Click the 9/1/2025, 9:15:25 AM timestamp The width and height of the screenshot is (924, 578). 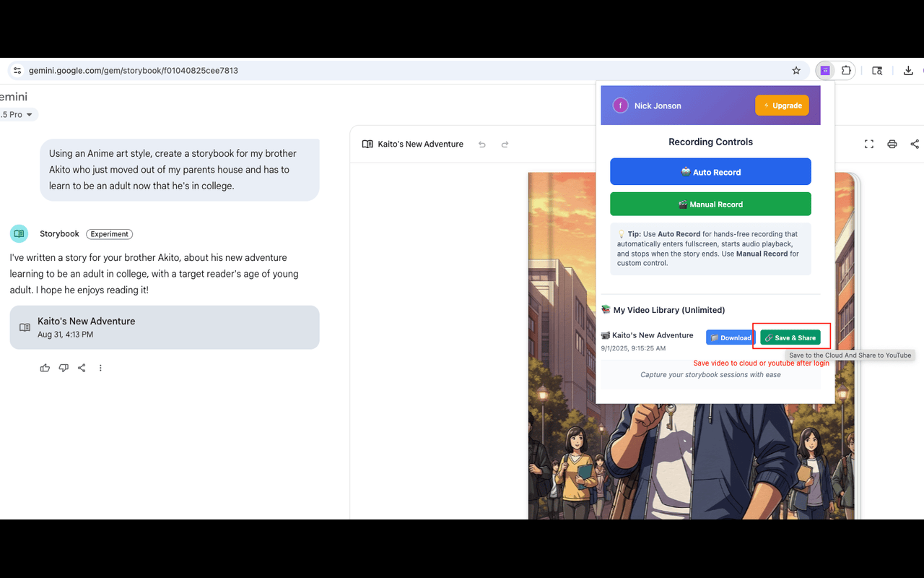[633, 348]
